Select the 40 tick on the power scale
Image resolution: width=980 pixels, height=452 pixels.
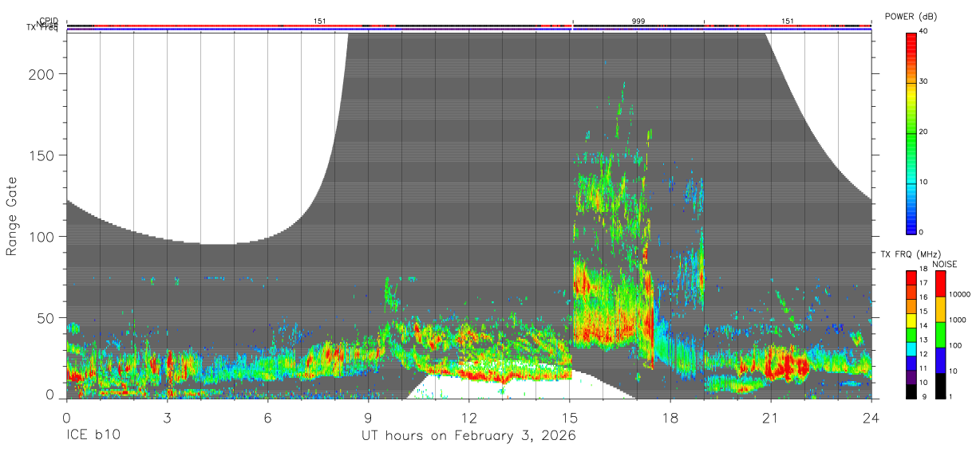tap(923, 31)
